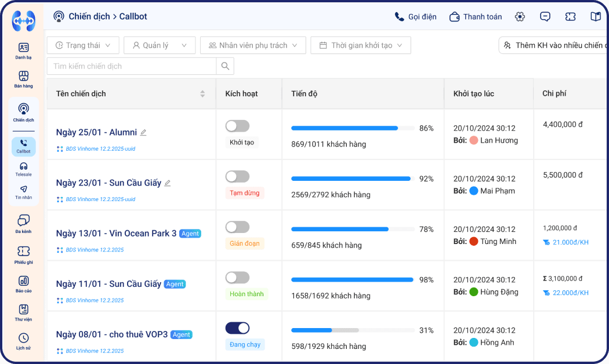This screenshot has height=364, width=609.
Task: Open Đa kênh multichannel icon
Action: pos(23,223)
